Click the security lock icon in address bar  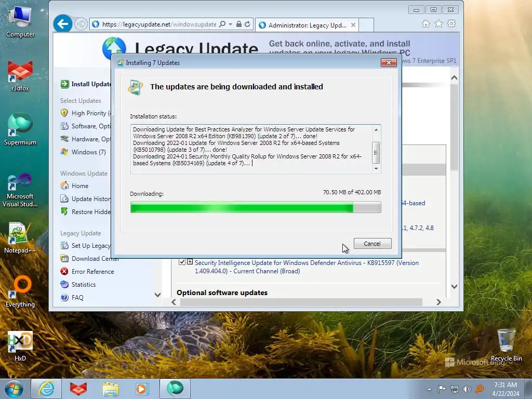click(x=239, y=24)
